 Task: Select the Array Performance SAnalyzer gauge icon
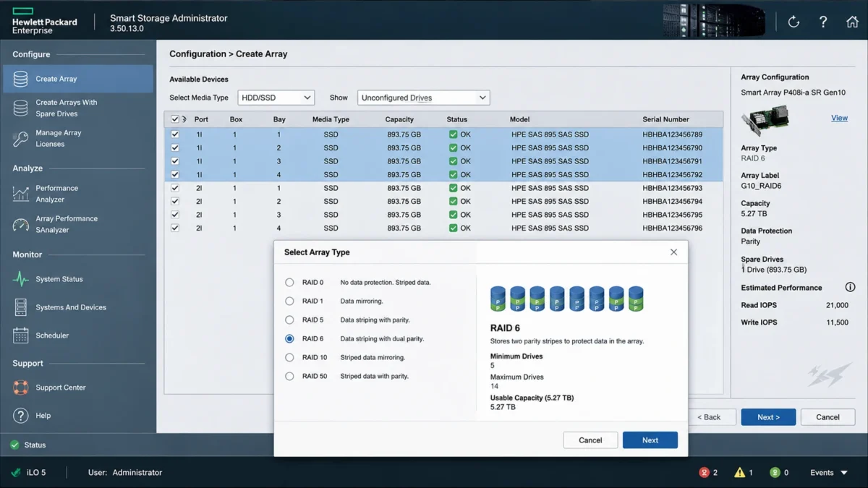[x=21, y=224]
